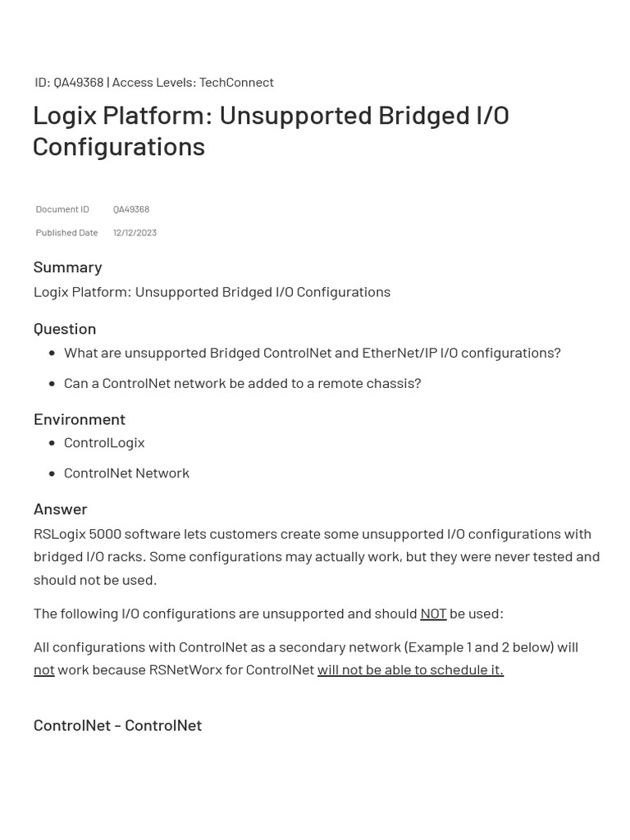Click the Published Date 12/12/2023
The height and width of the screenshot is (840, 630).
point(135,233)
